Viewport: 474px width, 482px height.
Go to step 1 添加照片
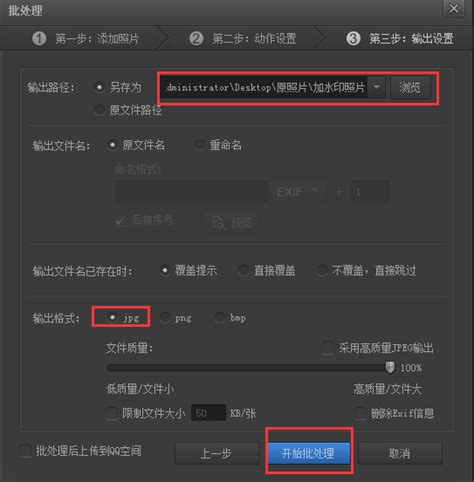85,39
